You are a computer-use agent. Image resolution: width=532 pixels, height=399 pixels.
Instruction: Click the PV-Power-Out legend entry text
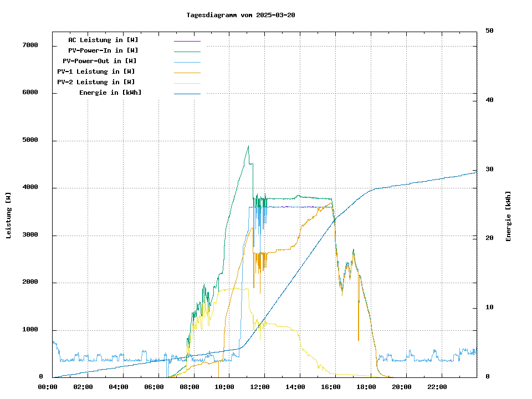tap(100, 61)
